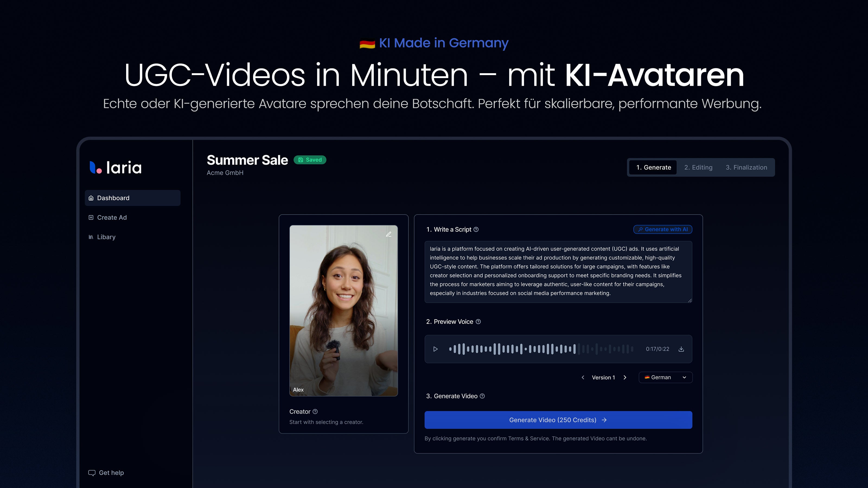
Task: Go to previous voice version
Action: point(583,377)
